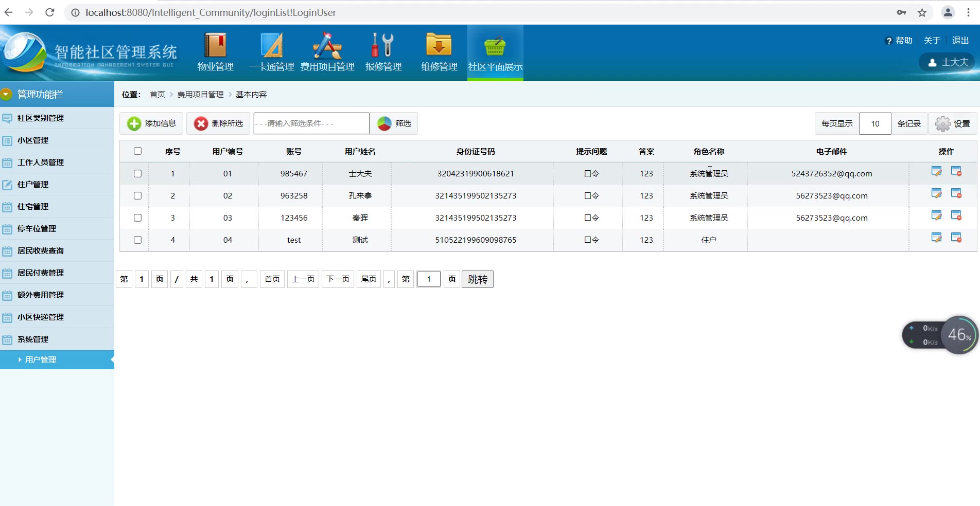Click the 添加信息 button
980x506 pixels.
click(x=151, y=123)
